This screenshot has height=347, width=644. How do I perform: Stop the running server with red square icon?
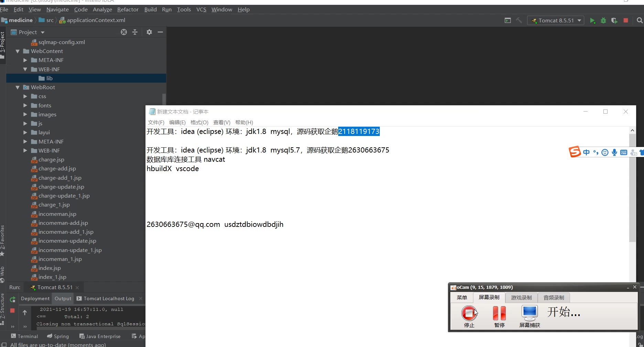[626, 21]
